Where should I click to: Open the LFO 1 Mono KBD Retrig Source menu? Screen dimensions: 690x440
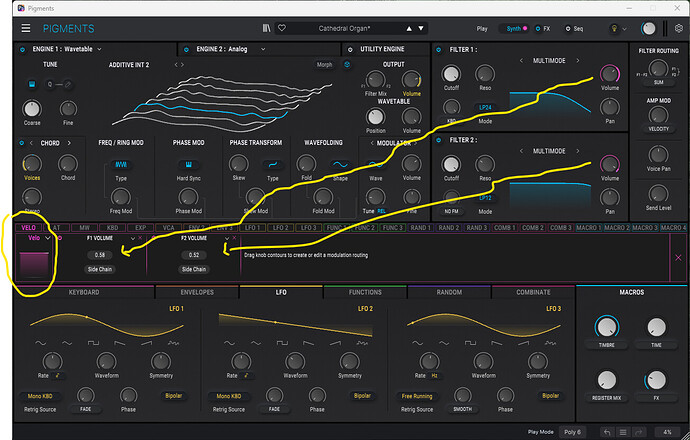[x=40, y=396]
